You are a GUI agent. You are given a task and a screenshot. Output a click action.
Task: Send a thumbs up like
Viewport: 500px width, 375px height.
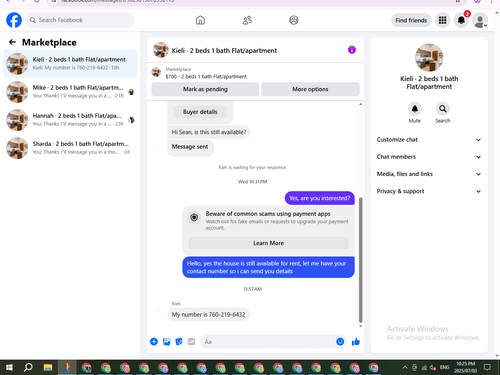356,342
